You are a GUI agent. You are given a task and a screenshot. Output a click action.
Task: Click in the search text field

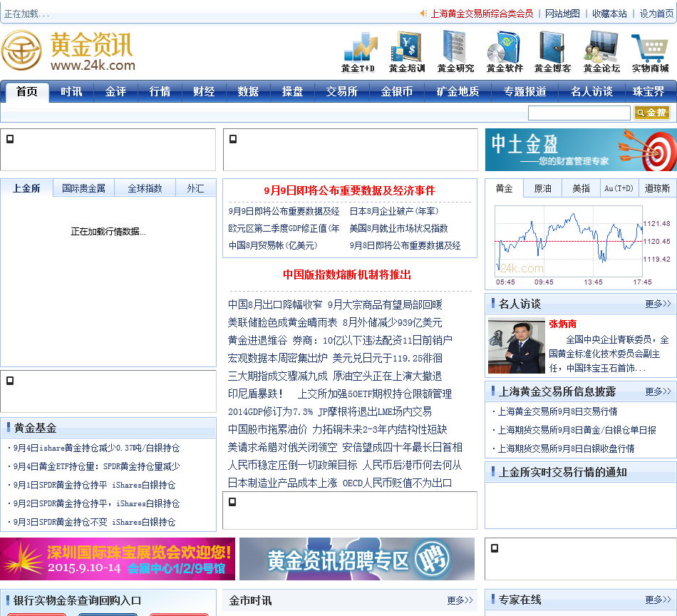pos(579,113)
